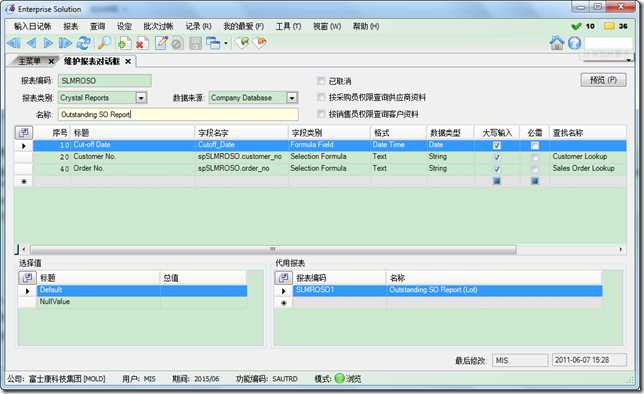This screenshot has height=394, width=644.
Task: Open the Company Database dropdown
Action: [292, 98]
